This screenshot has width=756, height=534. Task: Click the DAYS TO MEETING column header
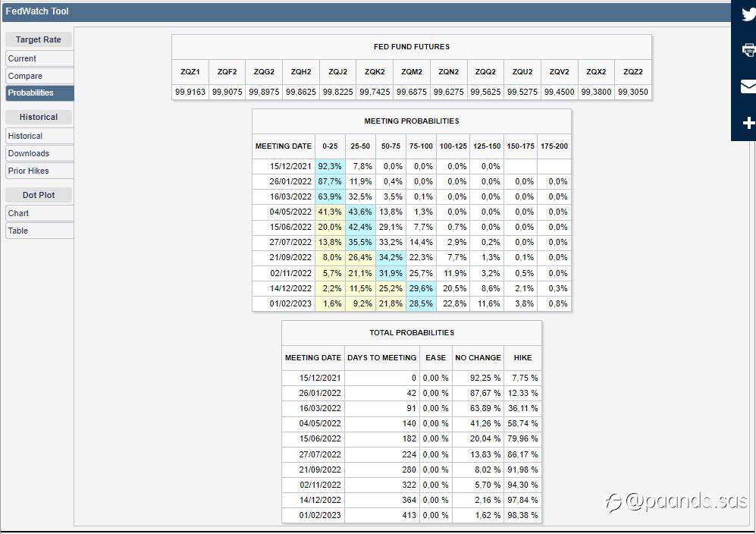[382, 358]
